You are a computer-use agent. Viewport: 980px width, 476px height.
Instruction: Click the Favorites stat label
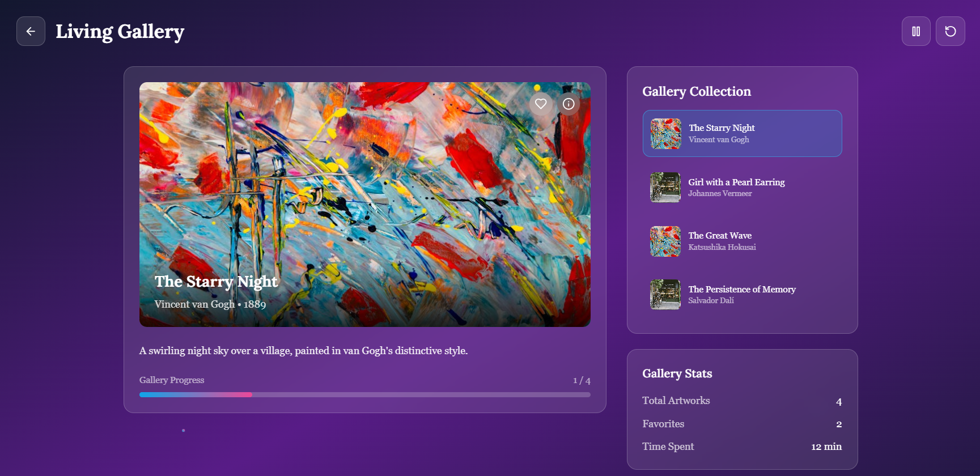[663, 424]
